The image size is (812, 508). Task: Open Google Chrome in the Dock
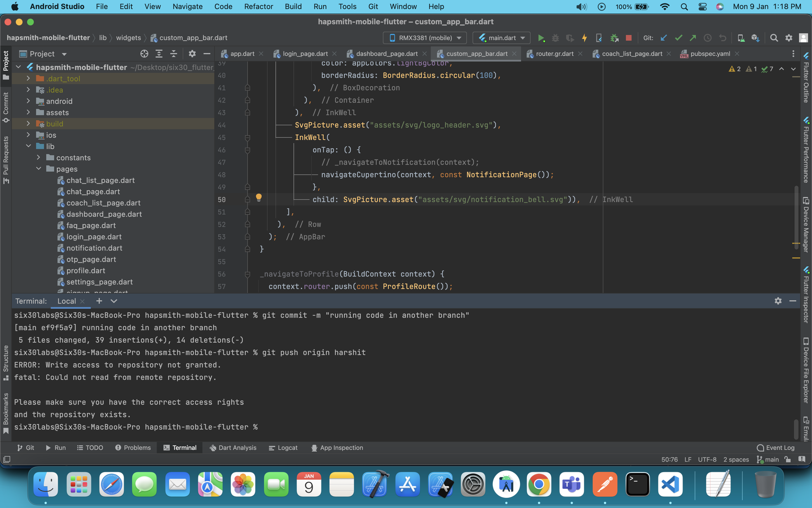click(539, 484)
